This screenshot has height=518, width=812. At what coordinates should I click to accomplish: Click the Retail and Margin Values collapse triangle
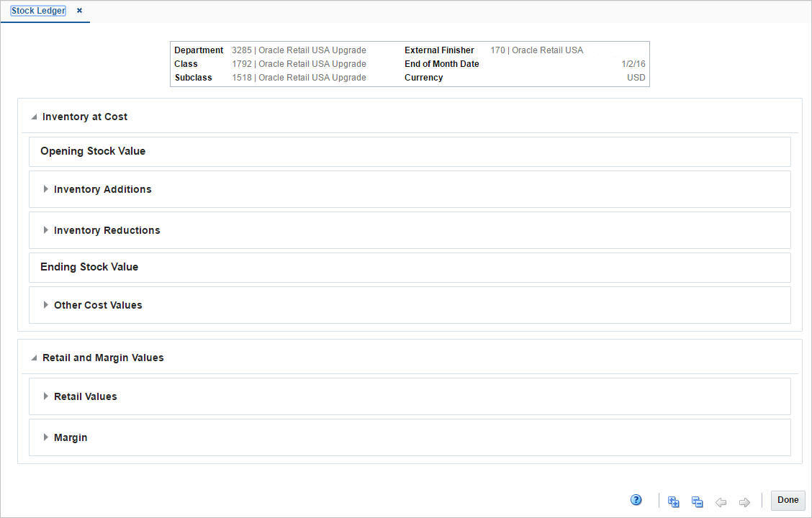click(x=32, y=356)
